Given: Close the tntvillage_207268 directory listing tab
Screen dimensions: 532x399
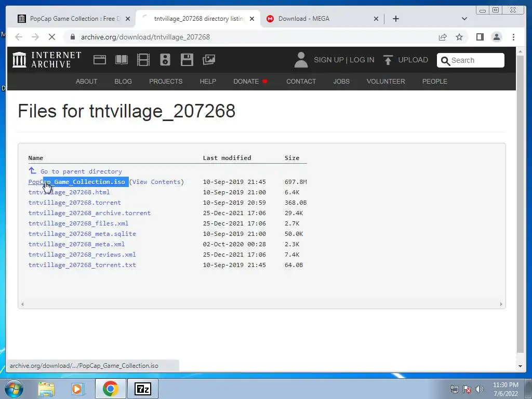Looking at the screenshot, I should click(252, 19).
